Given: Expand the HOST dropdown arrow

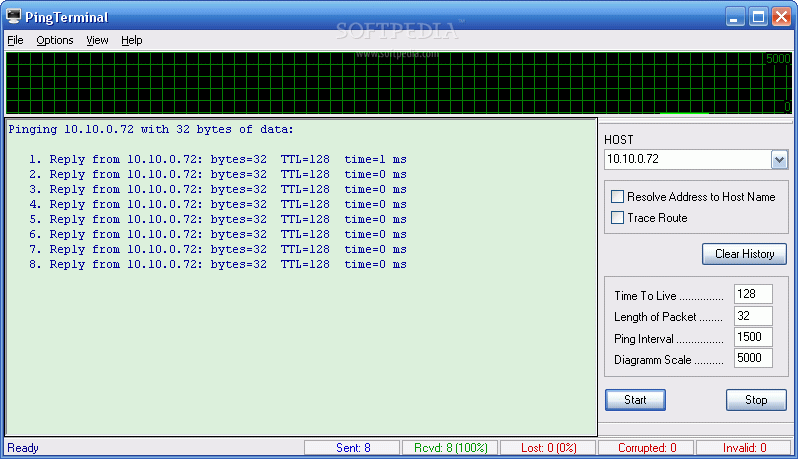Looking at the screenshot, I should [779, 160].
